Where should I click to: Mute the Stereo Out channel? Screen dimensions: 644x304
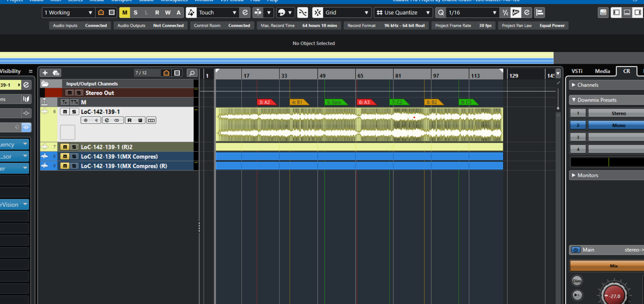pyautogui.click(x=70, y=93)
